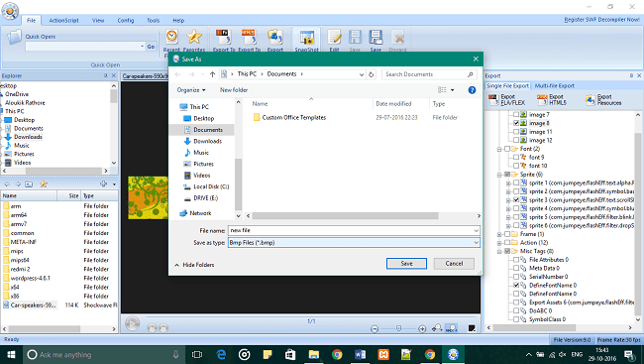Open Save as type dropdown

476,243
